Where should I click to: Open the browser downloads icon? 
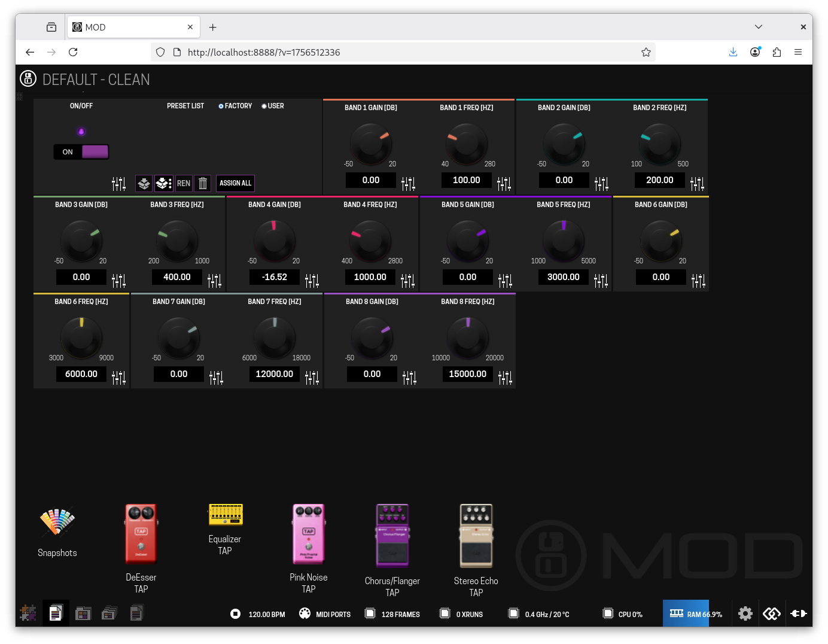pos(733,52)
